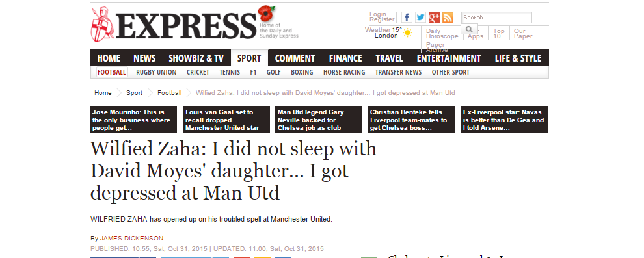The image size is (644, 258).
Task: Open the Express Facebook page icon
Action: click(x=407, y=18)
